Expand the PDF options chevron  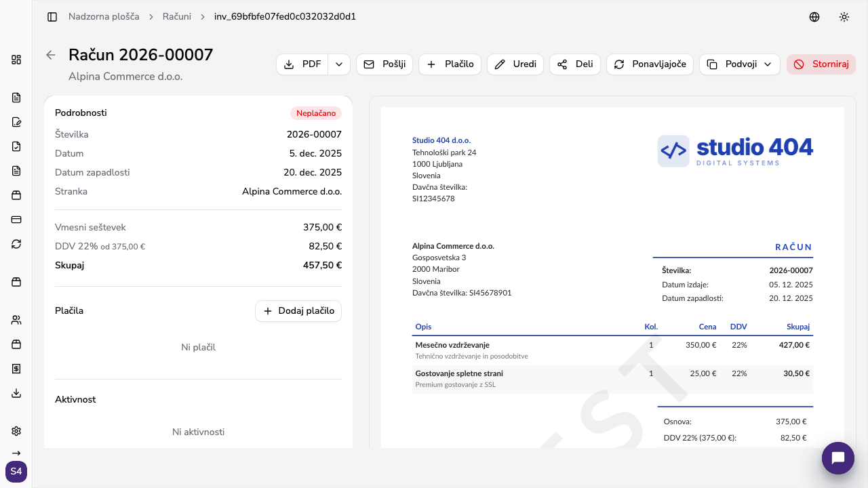tap(339, 64)
